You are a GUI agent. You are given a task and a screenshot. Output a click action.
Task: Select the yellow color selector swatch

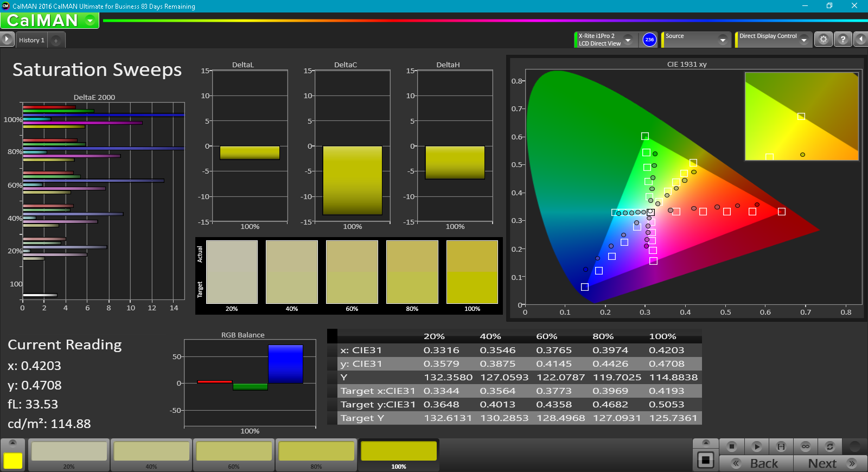point(12,461)
